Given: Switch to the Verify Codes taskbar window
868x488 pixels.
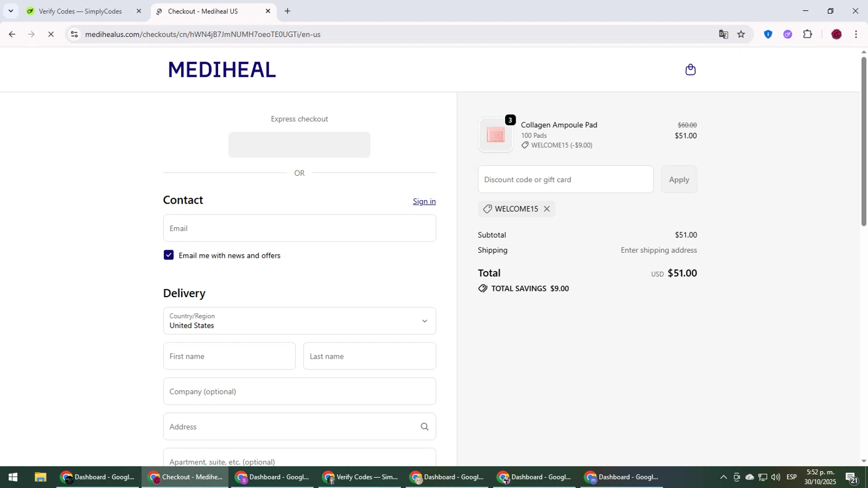Looking at the screenshot, I should (x=359, y=477).
